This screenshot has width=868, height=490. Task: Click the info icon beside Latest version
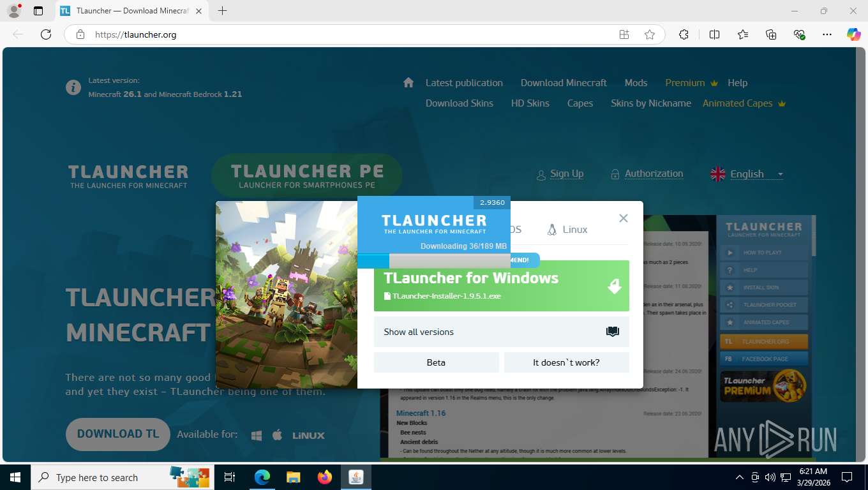73,87
